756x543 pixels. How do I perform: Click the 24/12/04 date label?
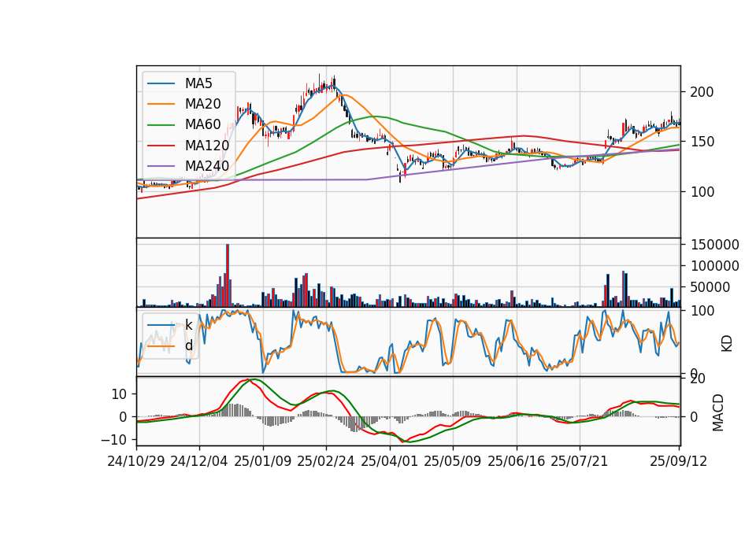[199, 461]
